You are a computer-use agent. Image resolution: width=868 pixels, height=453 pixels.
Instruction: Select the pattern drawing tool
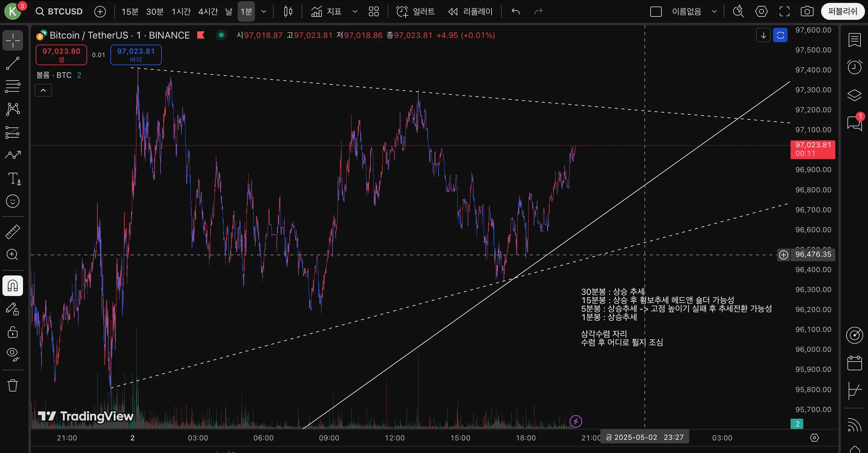pos(13,109)
